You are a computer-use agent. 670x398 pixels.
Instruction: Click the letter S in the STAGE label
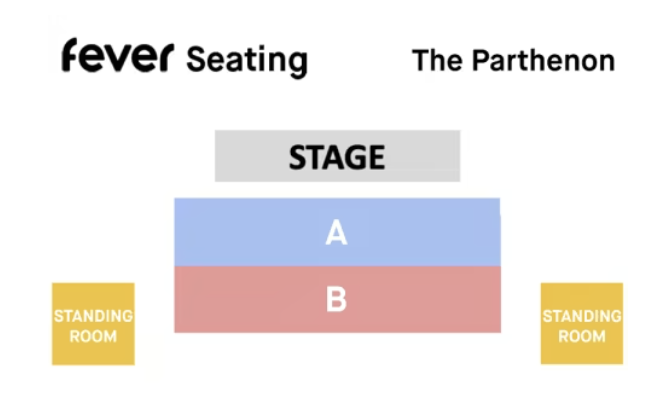(298, 157)
